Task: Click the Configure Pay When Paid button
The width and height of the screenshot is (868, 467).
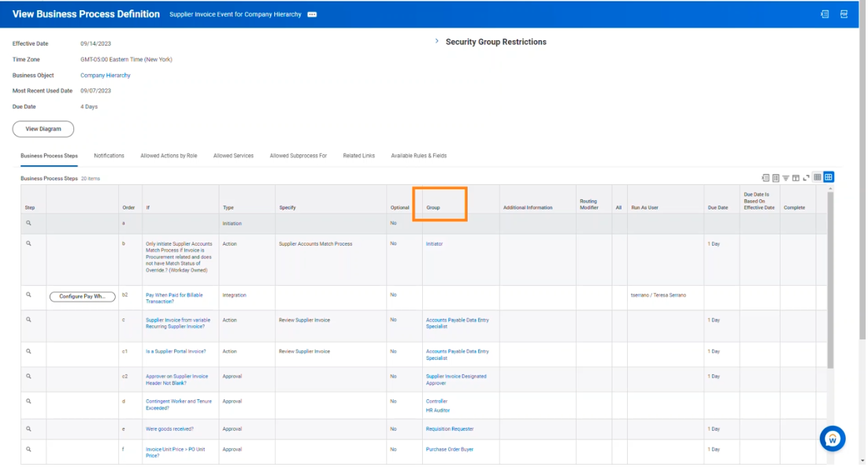Action: coord(82,296)
